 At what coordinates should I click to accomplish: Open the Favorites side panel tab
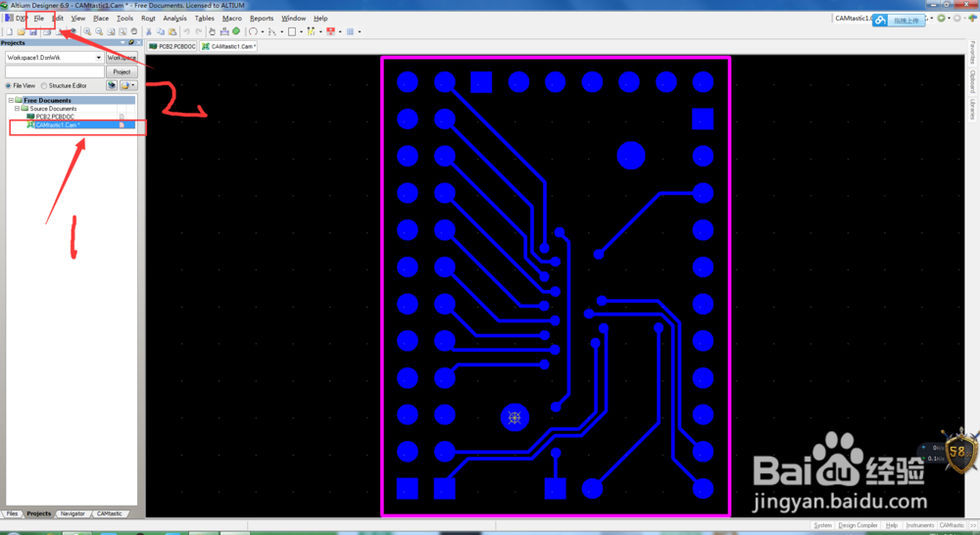[x=972, y=53]
